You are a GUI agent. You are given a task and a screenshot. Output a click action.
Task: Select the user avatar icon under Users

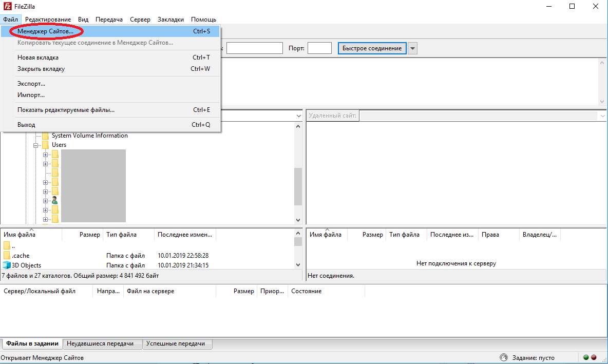54,200
